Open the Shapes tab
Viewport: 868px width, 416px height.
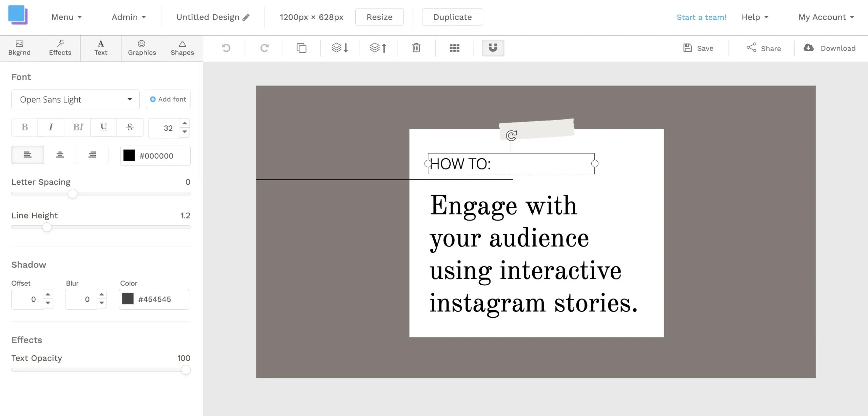tap(182, 48)
